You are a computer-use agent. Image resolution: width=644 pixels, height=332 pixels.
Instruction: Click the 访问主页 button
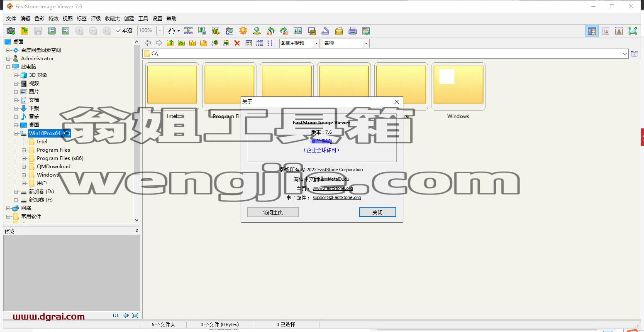(273, 212)
